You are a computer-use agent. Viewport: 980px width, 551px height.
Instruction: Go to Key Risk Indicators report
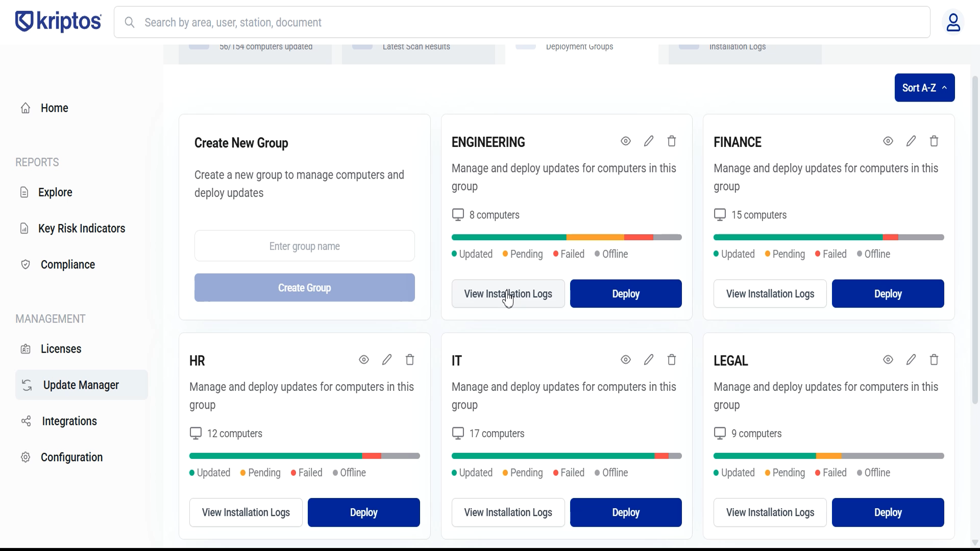coord(81,229)
